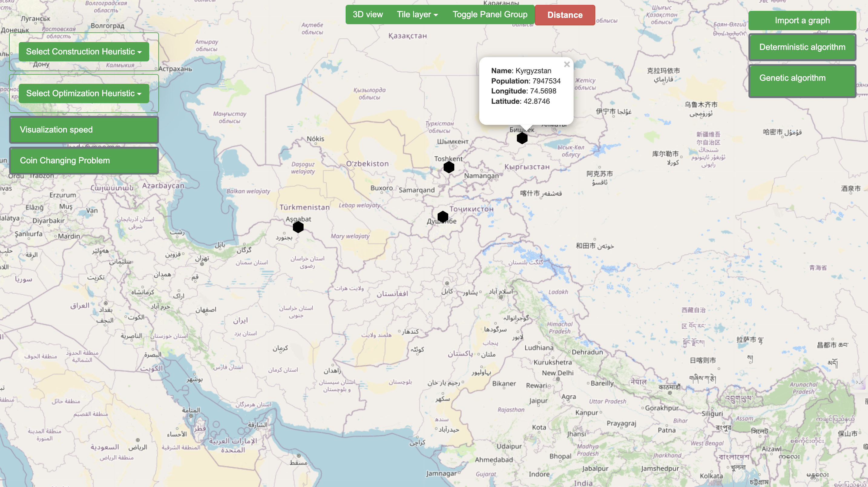Open Select Construction Heuristic dropdown
This screenshot has width=868, height=487.
point(84,51)
